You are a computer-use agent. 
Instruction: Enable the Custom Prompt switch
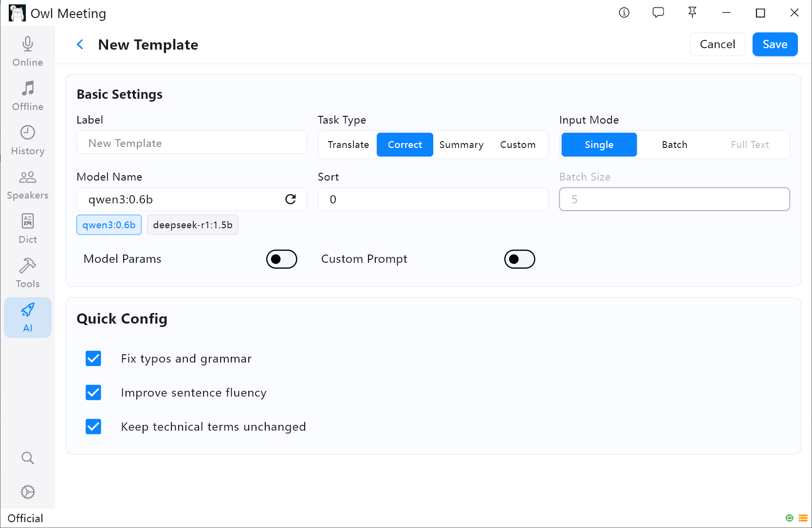coord(519,259)
